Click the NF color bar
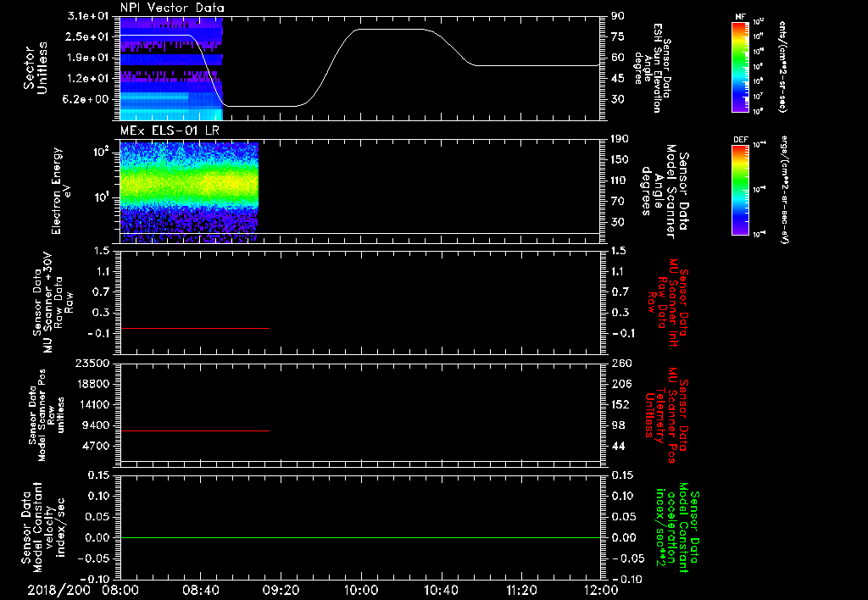This screenshot has width=868, height=600. (x=740, y=66)
